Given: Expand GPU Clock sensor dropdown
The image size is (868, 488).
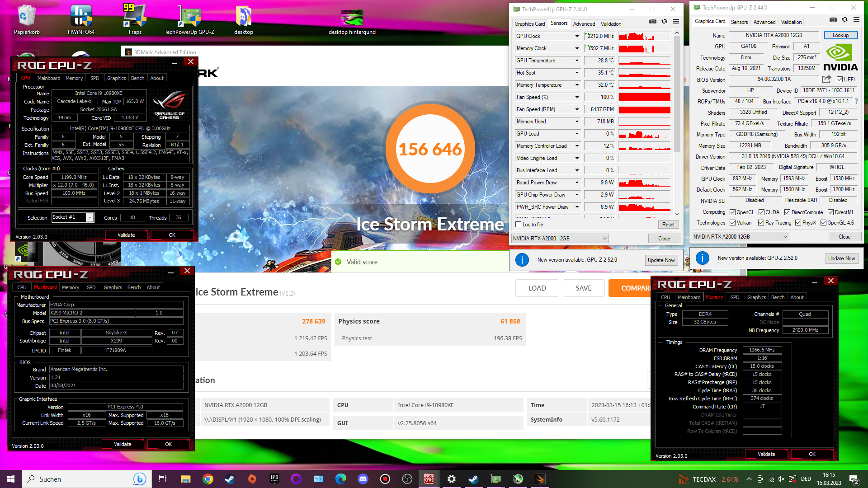Looking at the screenshot, I should tap(577, 36).
